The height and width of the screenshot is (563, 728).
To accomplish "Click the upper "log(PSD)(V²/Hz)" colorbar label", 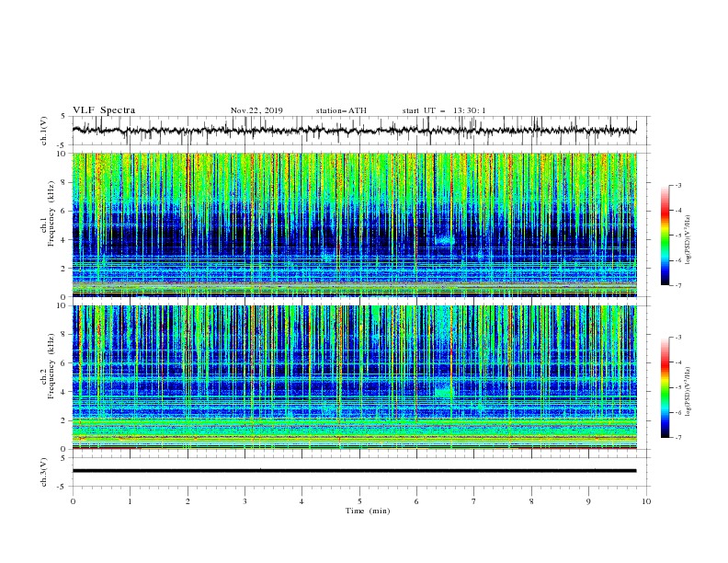I will click(x=688, y=240).
